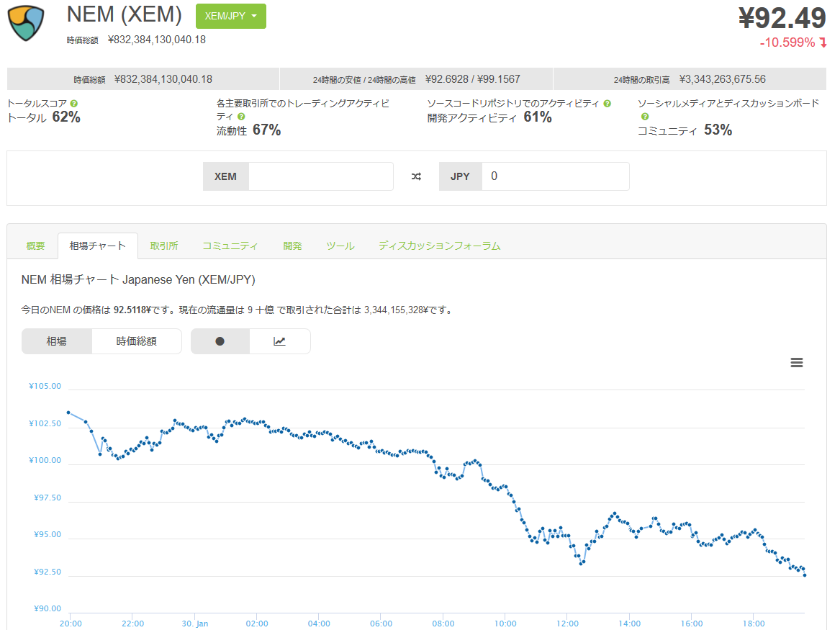Click the XEM amount input field
This screenshot has width=840, height=630.
[321, 176]
